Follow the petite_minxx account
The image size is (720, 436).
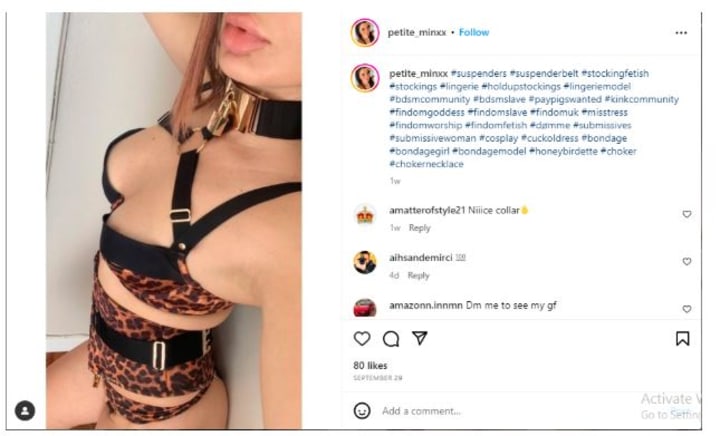pyautogui.click(x=474, y=32)
